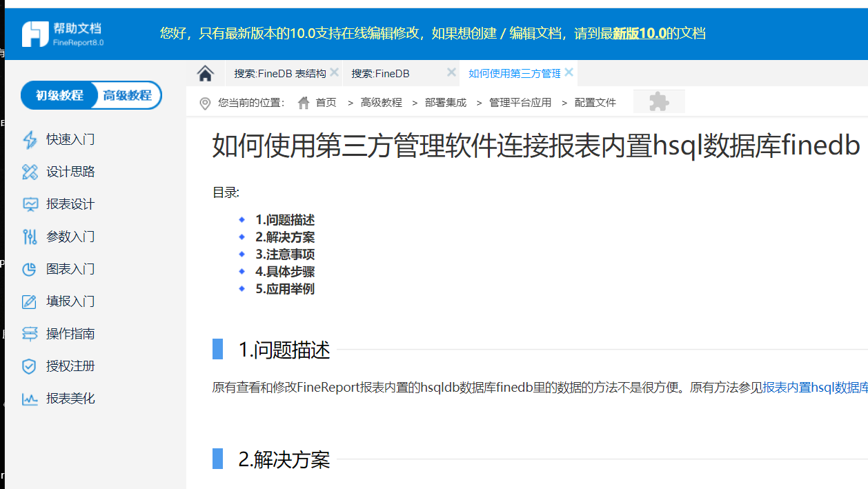Click the breadcrumb home house icon
868x489 pixels.
(x=304, y=103)
